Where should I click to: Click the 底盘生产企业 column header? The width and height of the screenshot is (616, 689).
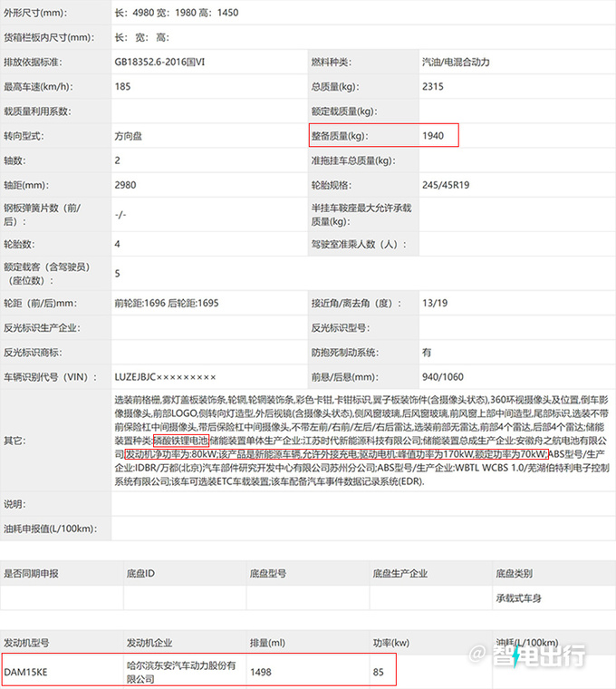[x=400, y=574]
